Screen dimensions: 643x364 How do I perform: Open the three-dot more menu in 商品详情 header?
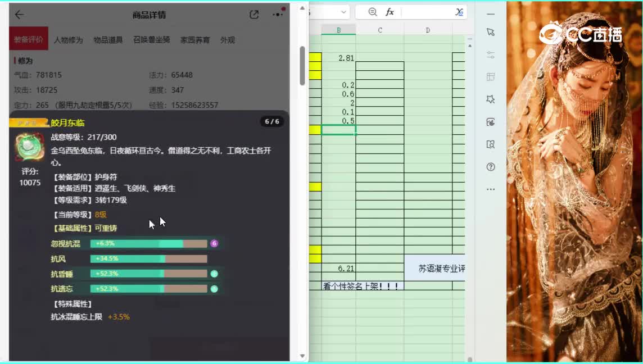coord(278,15)
